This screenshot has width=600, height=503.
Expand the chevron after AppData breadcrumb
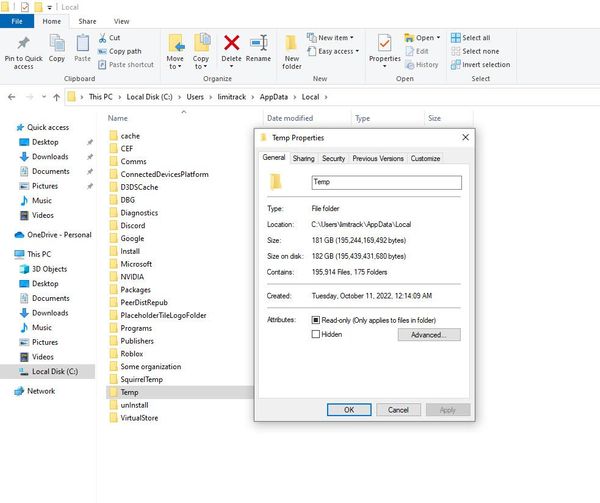point(295,97)
